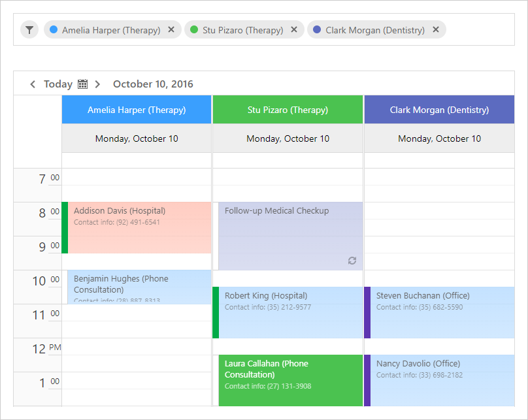Go to the next day arrow

click(x=97, y=84)
